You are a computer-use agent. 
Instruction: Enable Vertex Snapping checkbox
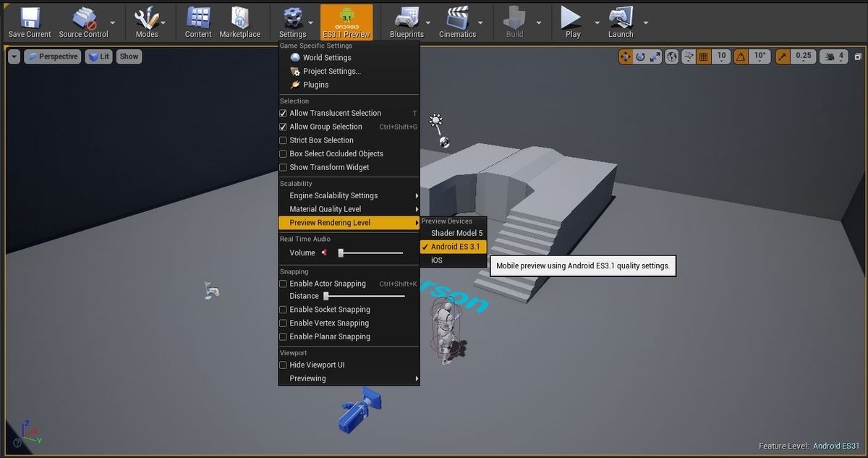[x=284, y=323]
